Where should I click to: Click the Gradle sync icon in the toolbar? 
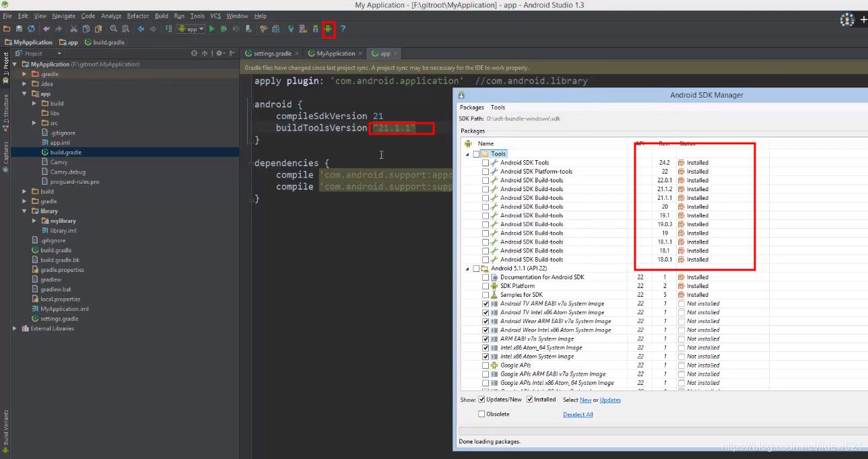pos(291,29)
